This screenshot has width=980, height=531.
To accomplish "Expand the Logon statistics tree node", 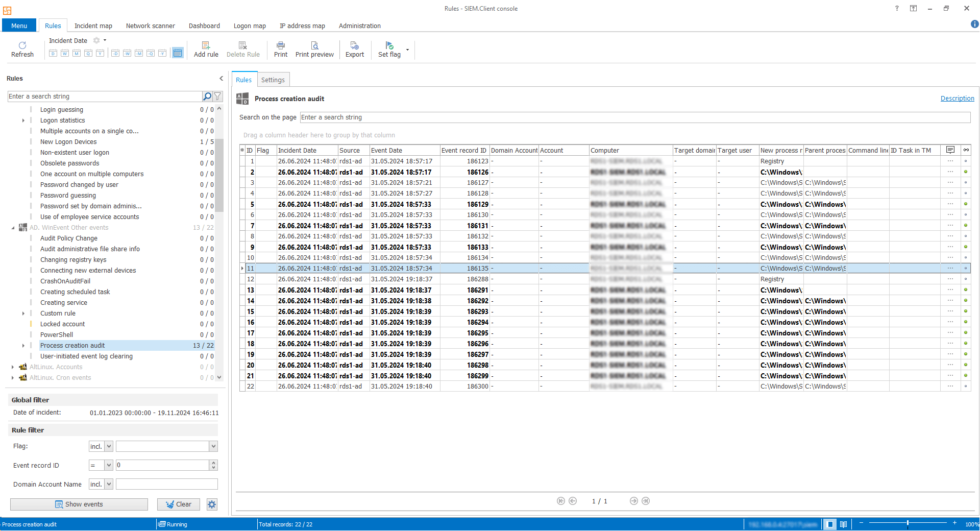I will 23,120.
